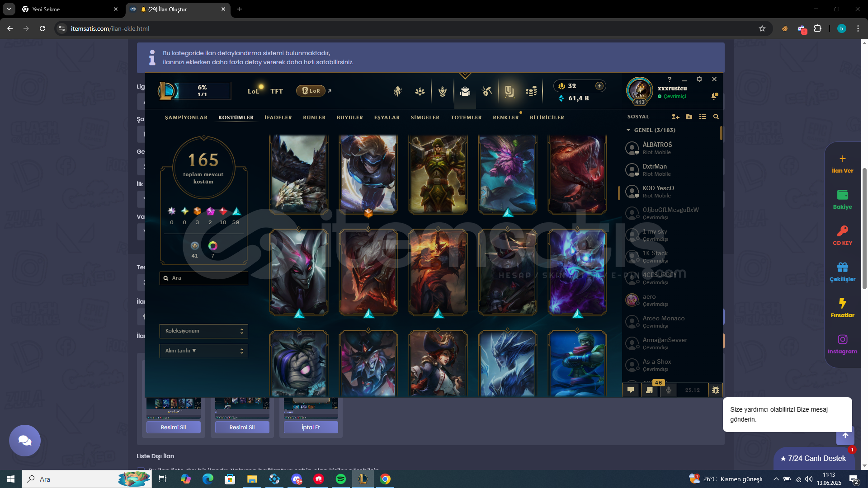
Task: Open the chat bubble icon at client bottom
Action: [631, 390]
